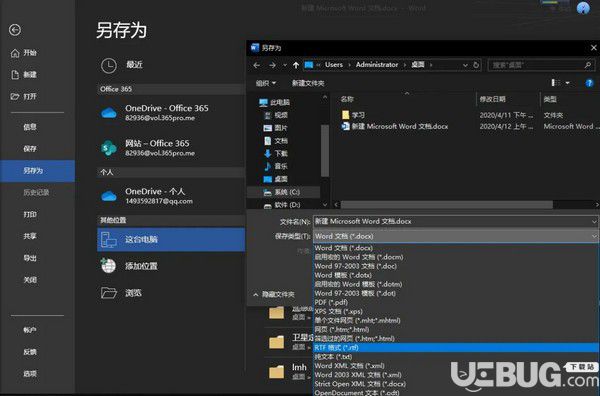Choose PDF (*.pdf) format

point(331,302)
